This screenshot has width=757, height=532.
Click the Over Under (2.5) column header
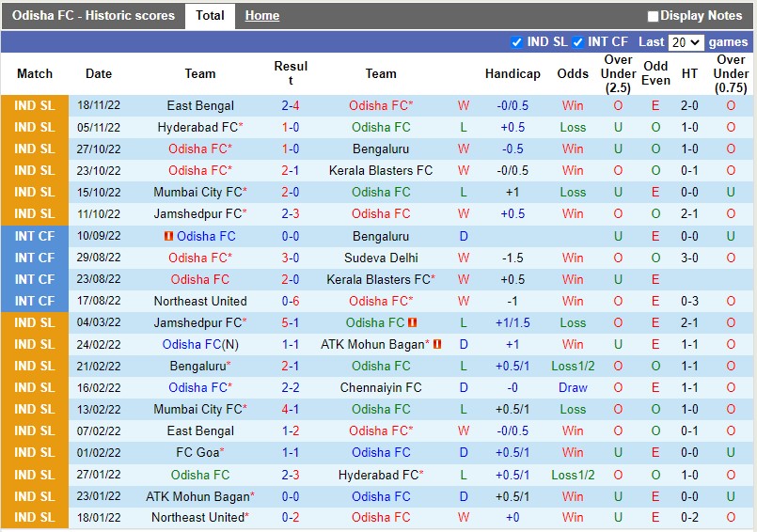(618, 74)
